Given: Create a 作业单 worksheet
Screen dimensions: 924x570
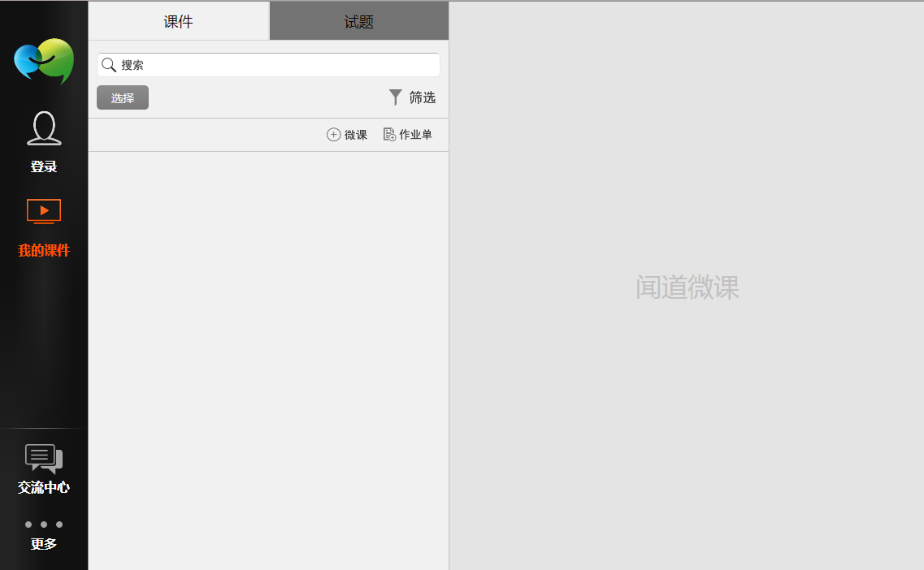Looking at the screenshot, I should 408,135.
